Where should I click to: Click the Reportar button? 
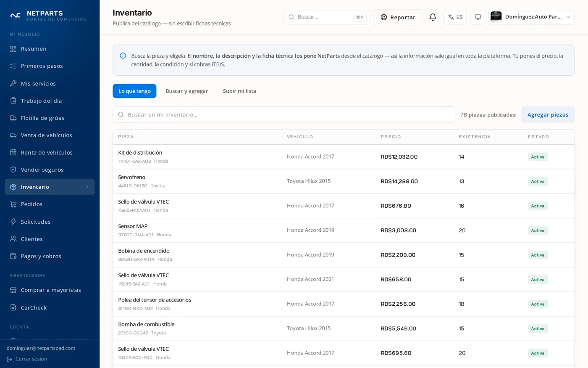(398, 17)
